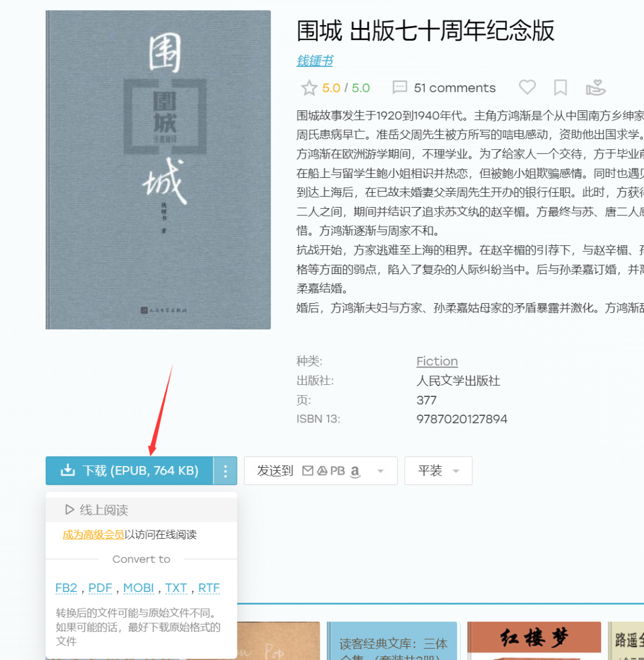Click the star rating icon

pyautogui.click(x=309, y=88)
